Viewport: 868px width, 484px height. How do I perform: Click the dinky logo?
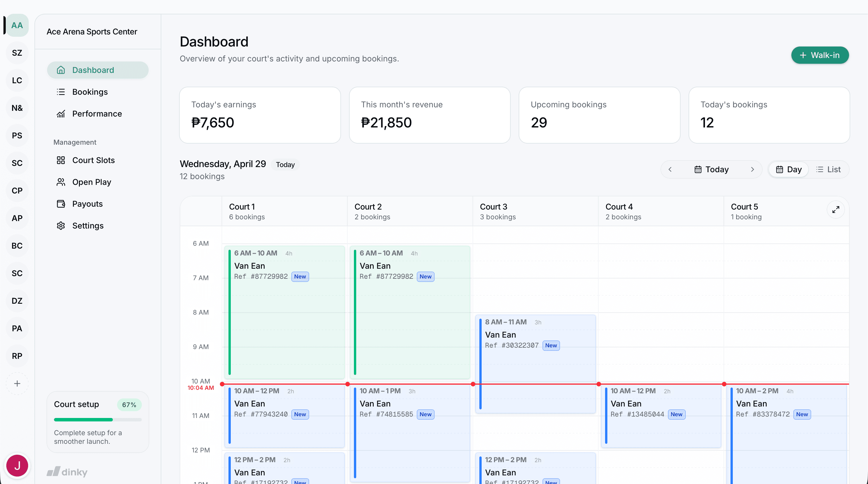pos(67,472)
